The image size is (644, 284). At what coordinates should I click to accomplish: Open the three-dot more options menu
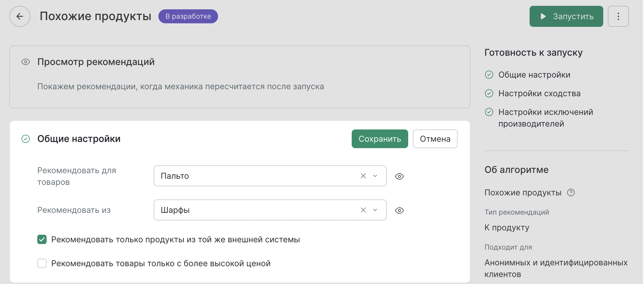coord(618,16)
